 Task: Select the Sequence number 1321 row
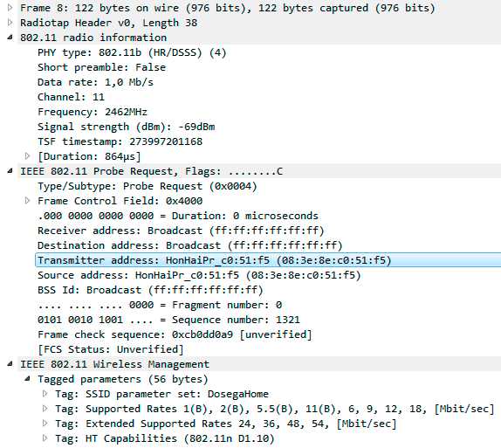coord(168,320)
